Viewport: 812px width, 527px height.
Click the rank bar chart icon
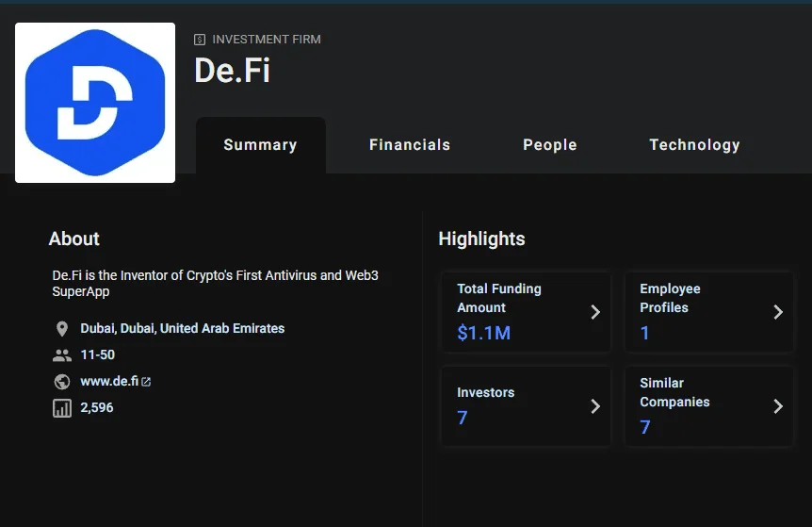[x=61, y=408]
